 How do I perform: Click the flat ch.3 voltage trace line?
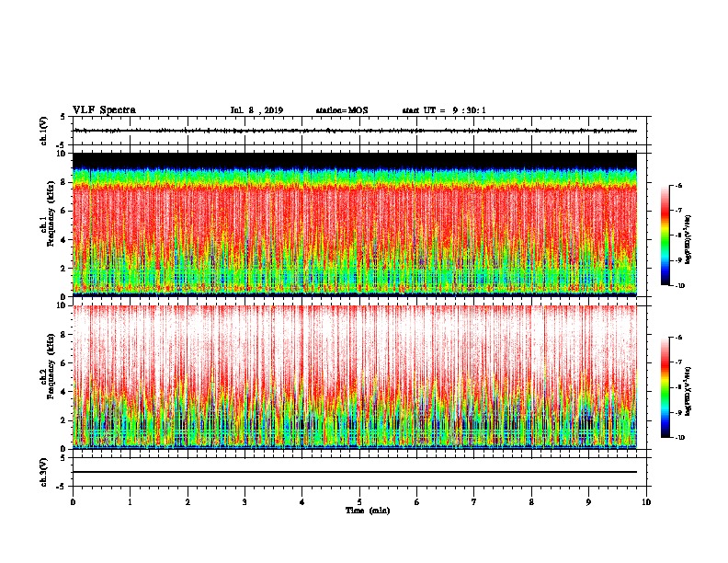[355, 472]
